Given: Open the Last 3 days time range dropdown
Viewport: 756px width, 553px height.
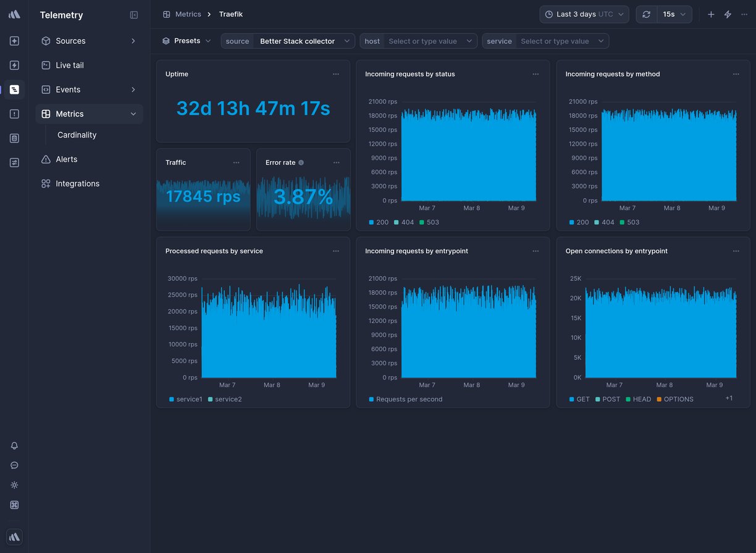Looking at the screenshot, I should coord(584,14).
